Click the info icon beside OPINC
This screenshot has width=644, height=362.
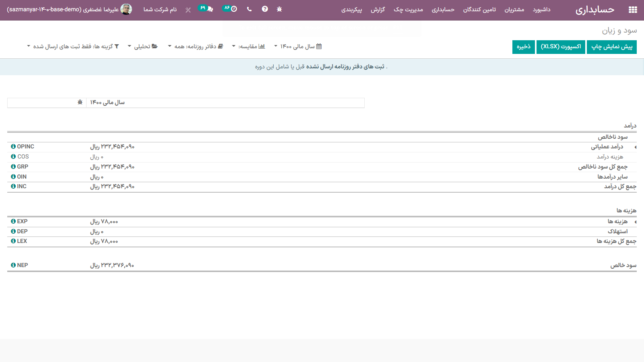(x=13, y=147)
